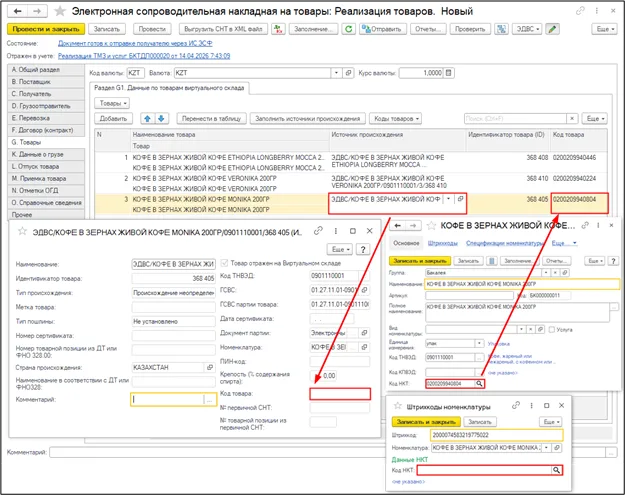Click table icon in nomenclature window toolbar
Screen dimensions: 625x495
492,261
